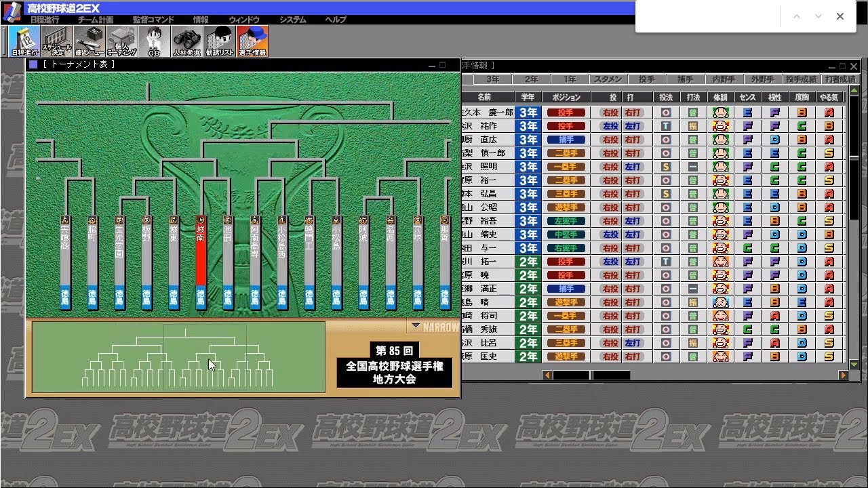The height and width of the screenshot is (488, 868).
Task: Select the 阿南高専 team bar in bracket
Action: click(255, 263)
